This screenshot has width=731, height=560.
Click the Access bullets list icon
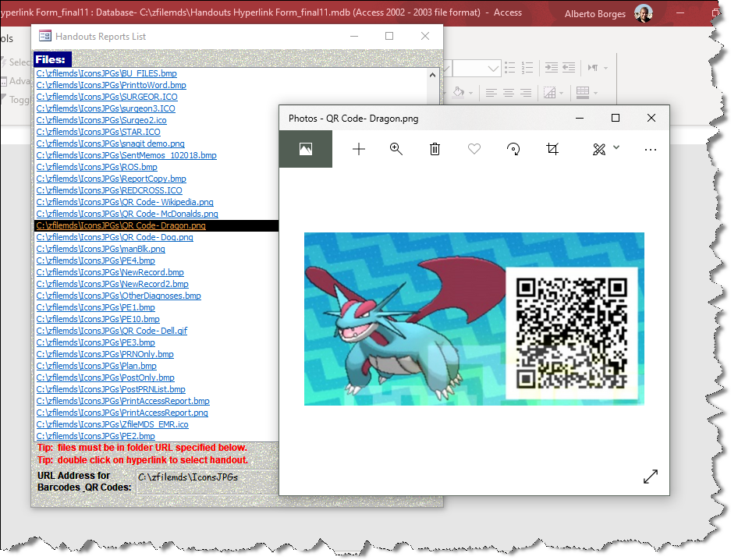510,68
